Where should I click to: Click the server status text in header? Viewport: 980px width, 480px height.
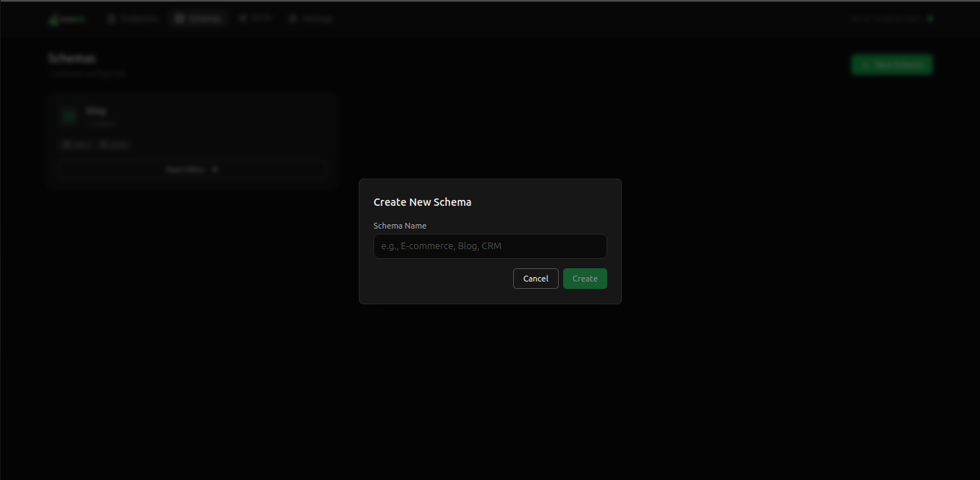tap(884, 19)
